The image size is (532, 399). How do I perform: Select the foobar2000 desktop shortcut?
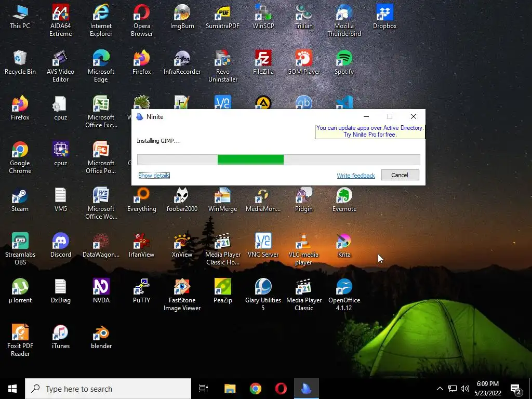(182, 199)
